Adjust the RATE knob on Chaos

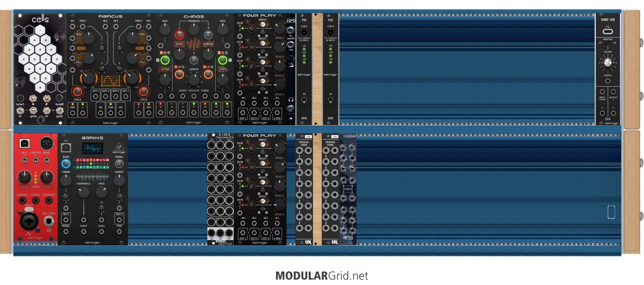(x=179, y=54)
